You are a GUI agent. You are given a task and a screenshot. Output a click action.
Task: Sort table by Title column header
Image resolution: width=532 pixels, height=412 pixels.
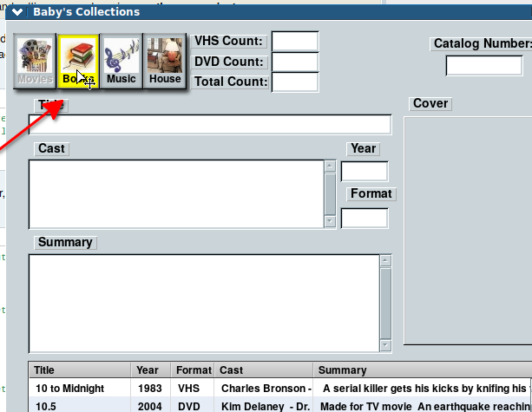click(x=79, y=370)
